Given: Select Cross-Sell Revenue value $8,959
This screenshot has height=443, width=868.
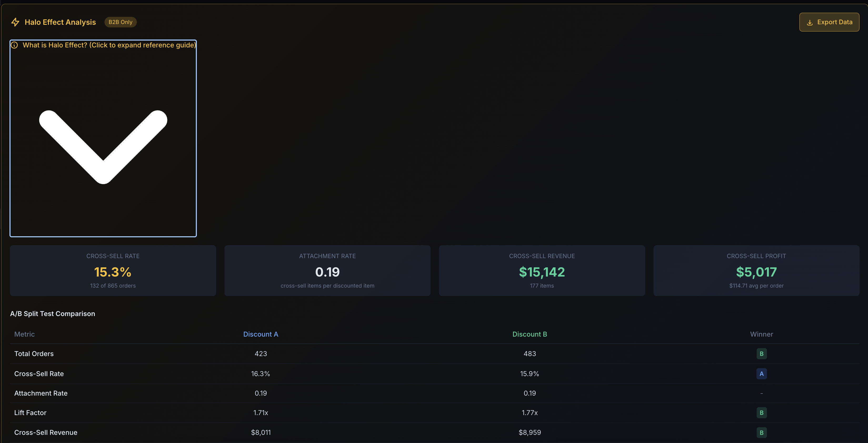Looking at the screenshot, I should [x=530, y=432].
